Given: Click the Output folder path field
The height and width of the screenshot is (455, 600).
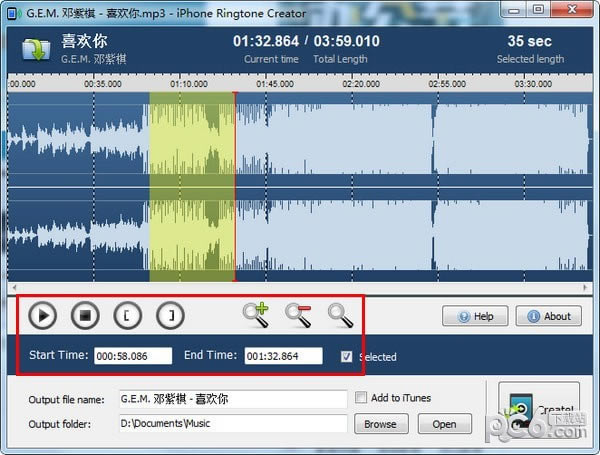Looking at the screenshot, I should [232, 424].
